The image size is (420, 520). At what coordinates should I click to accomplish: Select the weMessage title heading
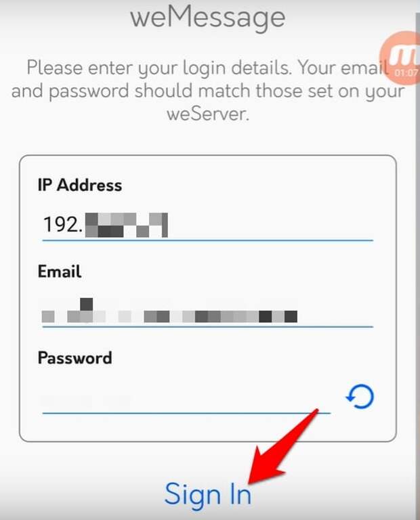[208, 17]
